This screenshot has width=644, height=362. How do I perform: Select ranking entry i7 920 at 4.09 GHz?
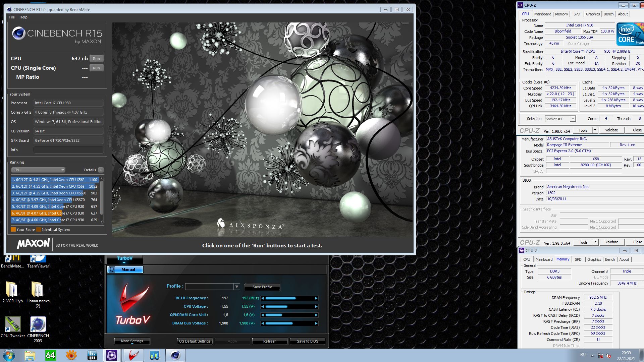(55, 206)
